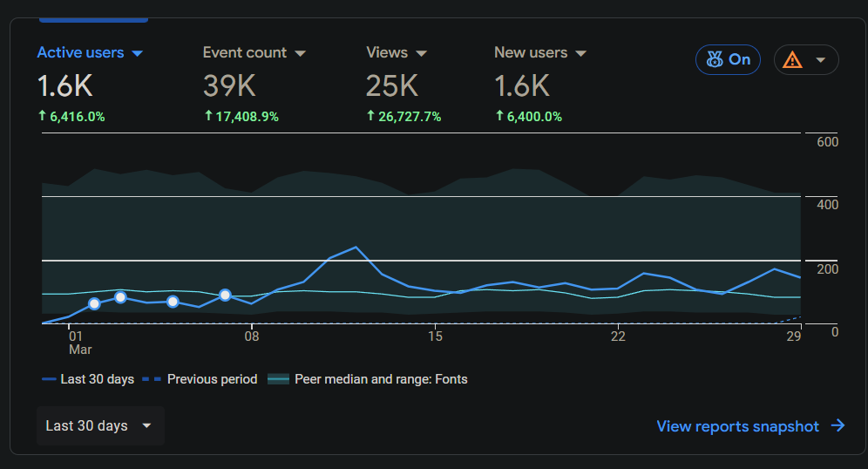Select the 25K Views value
The width and height of the screenshot is (868, 469).
(392, 86)
